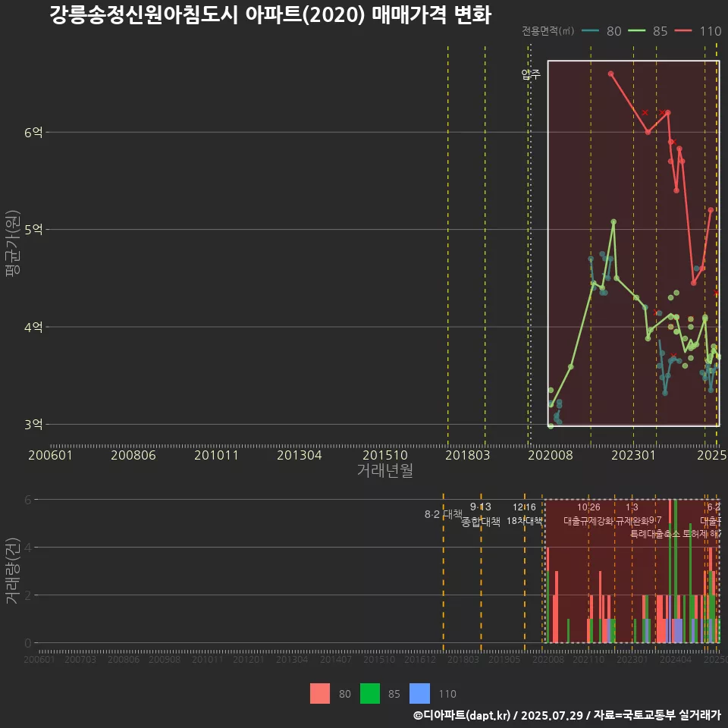728x728 pixels.
Task: Click 201011 on the price chart x-axis
Action: point(216,455)
